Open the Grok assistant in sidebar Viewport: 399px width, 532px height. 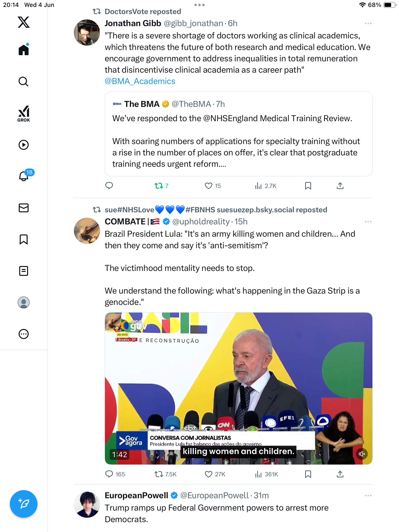click(24, 114)
